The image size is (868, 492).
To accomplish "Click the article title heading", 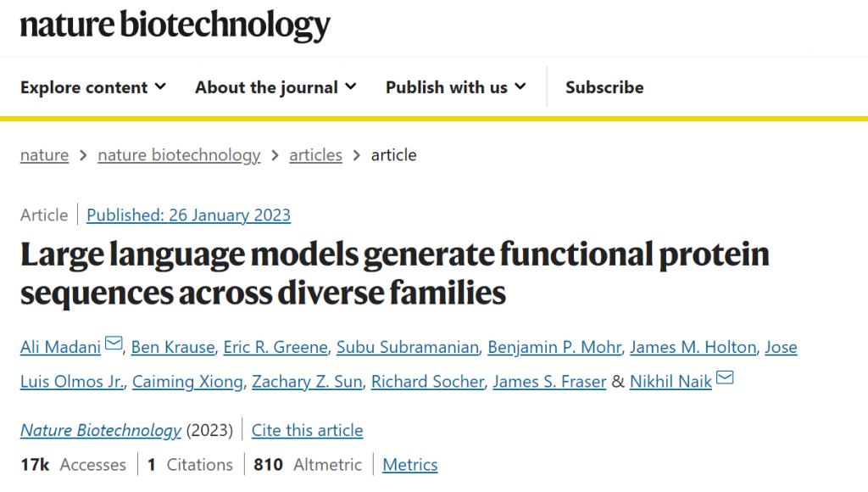I will pyautogui.click(x=394, y=273).
